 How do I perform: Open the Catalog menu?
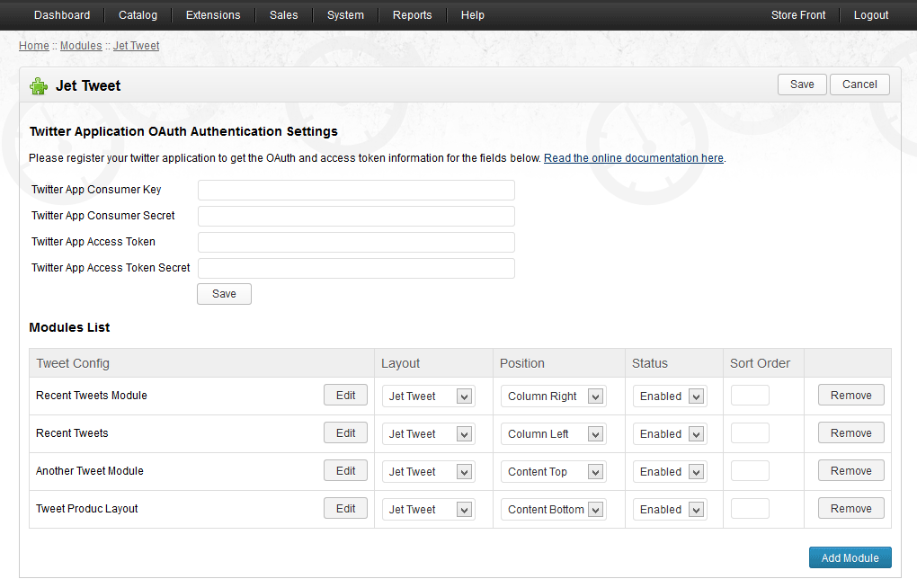coord(138,15)
